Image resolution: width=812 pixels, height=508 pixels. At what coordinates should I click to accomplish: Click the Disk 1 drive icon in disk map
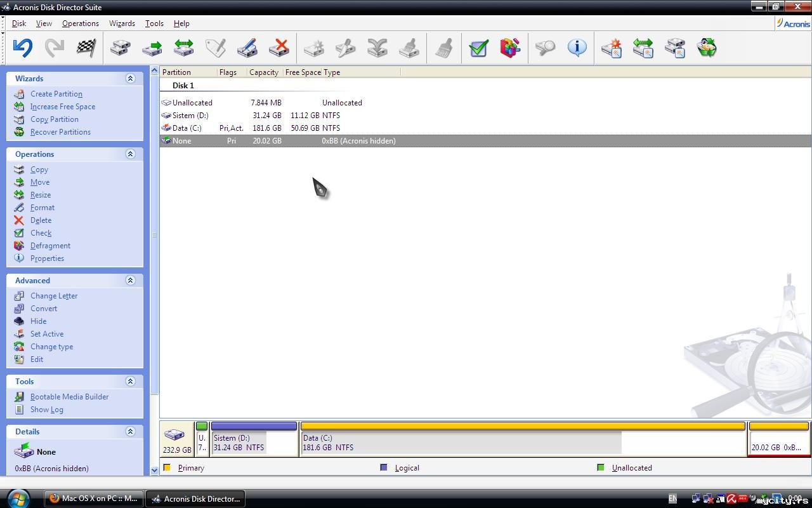tap(174, 435)
